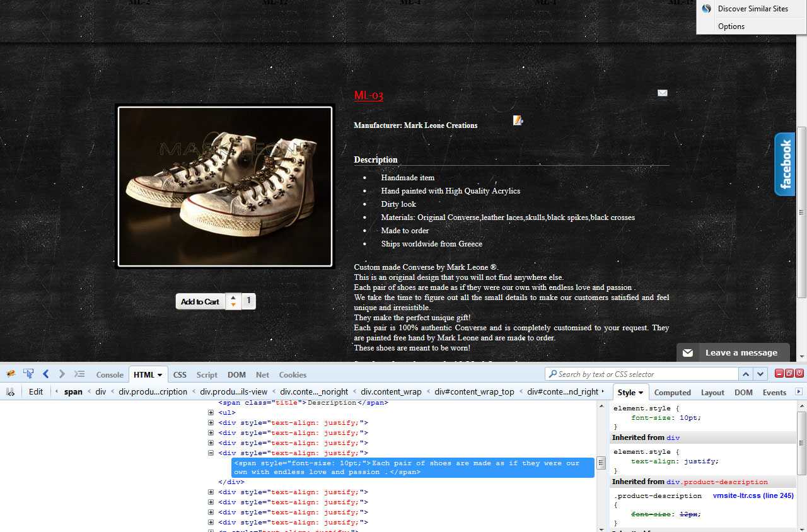Click the Search by text or CSS selector field
The width and height of the screenshot is (807, 532).
[x=641, y=374]
